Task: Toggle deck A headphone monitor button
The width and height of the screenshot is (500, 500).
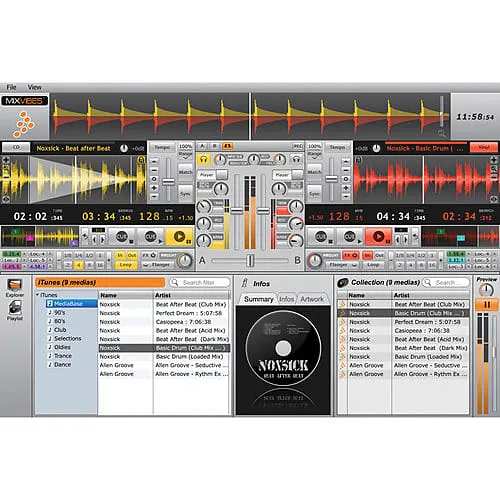Action: 203,160
